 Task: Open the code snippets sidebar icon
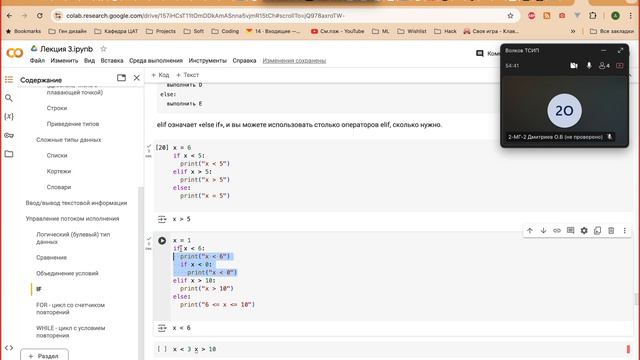pos(9,348)
